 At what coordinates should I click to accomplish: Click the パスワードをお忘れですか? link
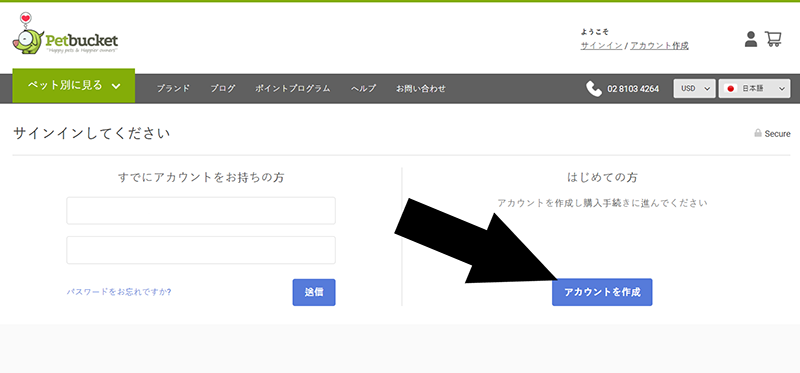(x=119, y=292)
